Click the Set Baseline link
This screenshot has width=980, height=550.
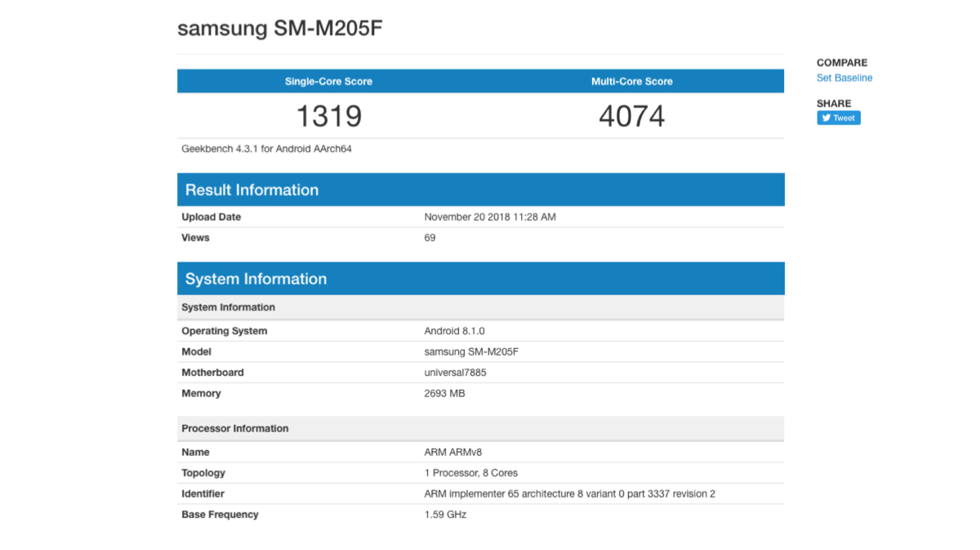(x=844, y=78)
